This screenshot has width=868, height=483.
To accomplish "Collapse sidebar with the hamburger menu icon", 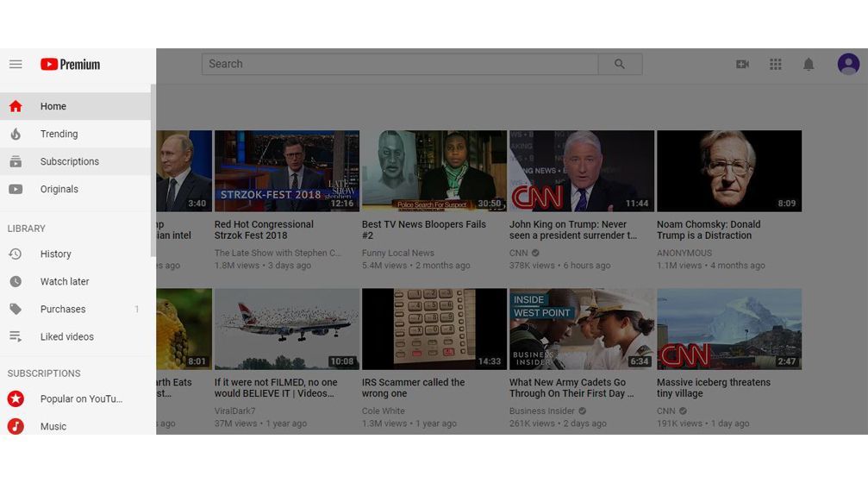I will (x=16, y=64).
